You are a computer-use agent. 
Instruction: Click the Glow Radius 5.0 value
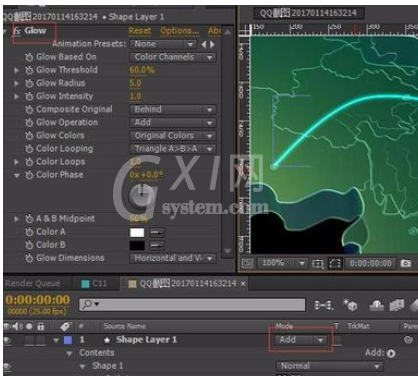coord(135,83)
